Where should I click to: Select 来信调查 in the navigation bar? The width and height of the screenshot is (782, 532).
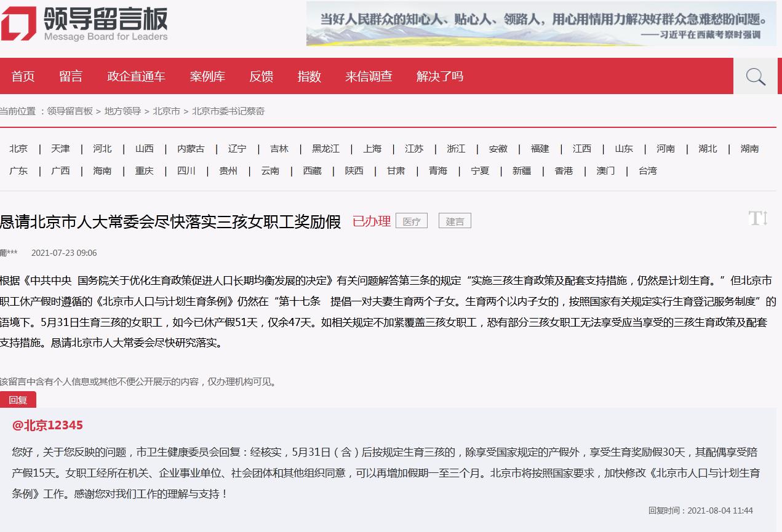pyautogui.click(x=369, y=76)
